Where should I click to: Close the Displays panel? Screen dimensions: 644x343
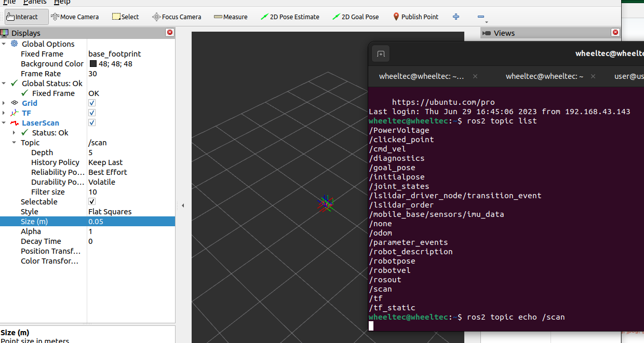click(x=169, y=33)
